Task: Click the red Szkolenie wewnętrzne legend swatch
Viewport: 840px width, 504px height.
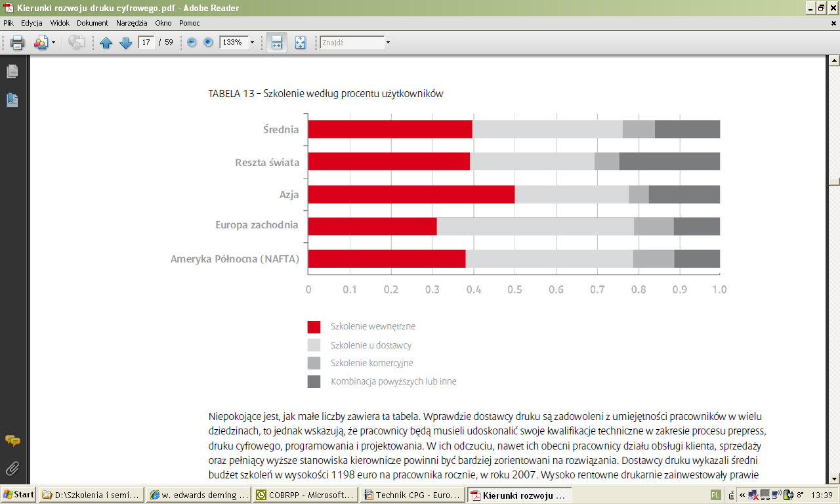Action: (x=314, y=327)
